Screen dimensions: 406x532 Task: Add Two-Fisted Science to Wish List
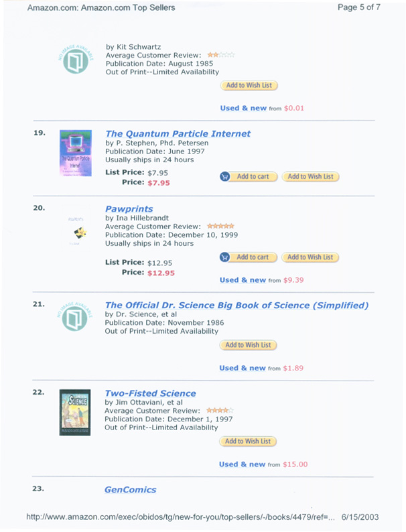point(248,442)
